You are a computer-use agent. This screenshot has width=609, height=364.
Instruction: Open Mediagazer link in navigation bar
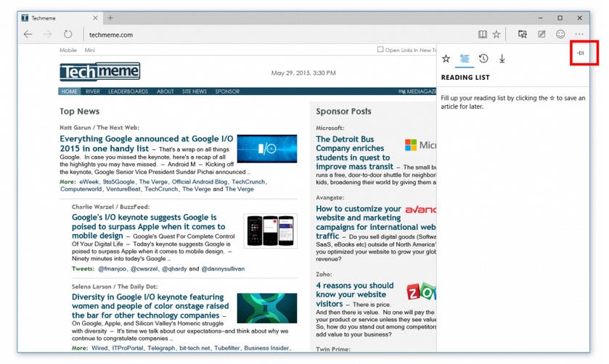(417, 91)
